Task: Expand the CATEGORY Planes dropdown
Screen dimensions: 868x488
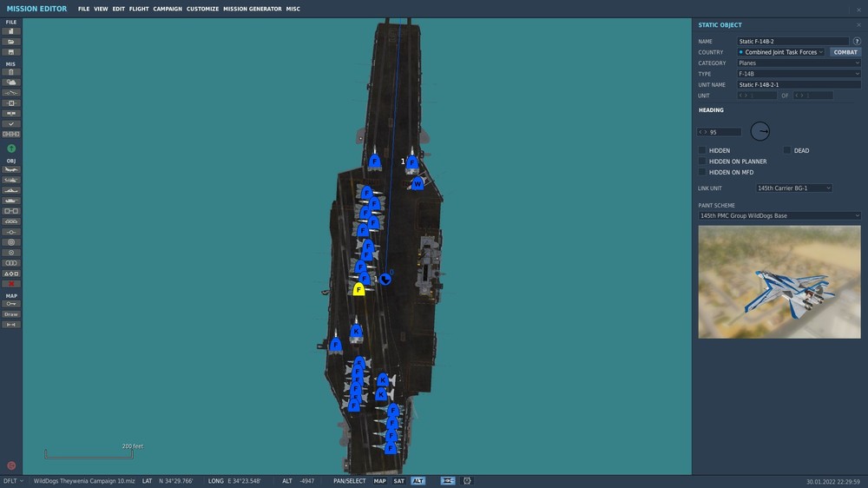Action: pos(799,63)
